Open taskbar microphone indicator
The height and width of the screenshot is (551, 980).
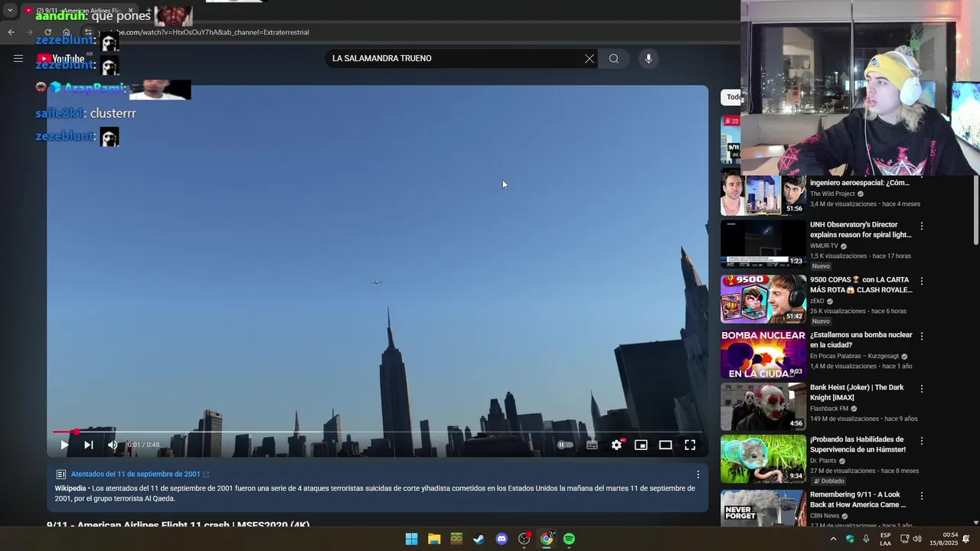pyautogui.click(x=866, y=539)
